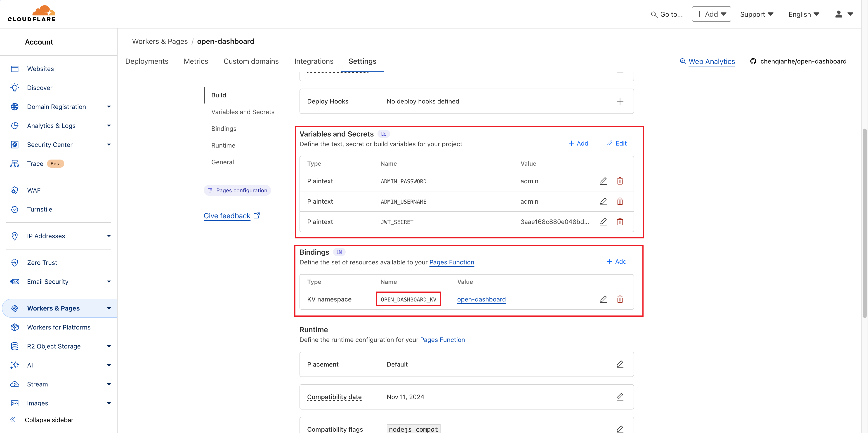Collapse the sidebar
The image size is (868, 433).
click(42, 420)
